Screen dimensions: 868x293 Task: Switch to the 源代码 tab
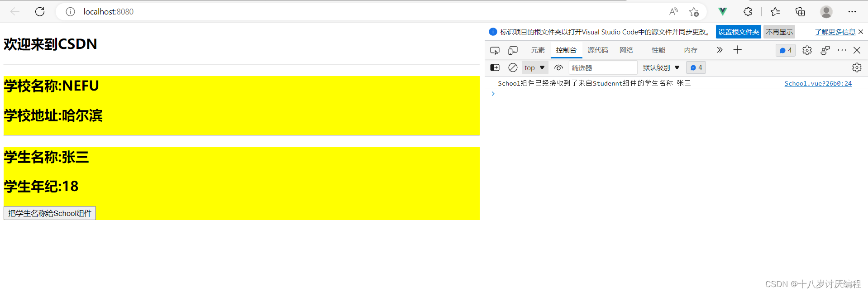[598, 50]
